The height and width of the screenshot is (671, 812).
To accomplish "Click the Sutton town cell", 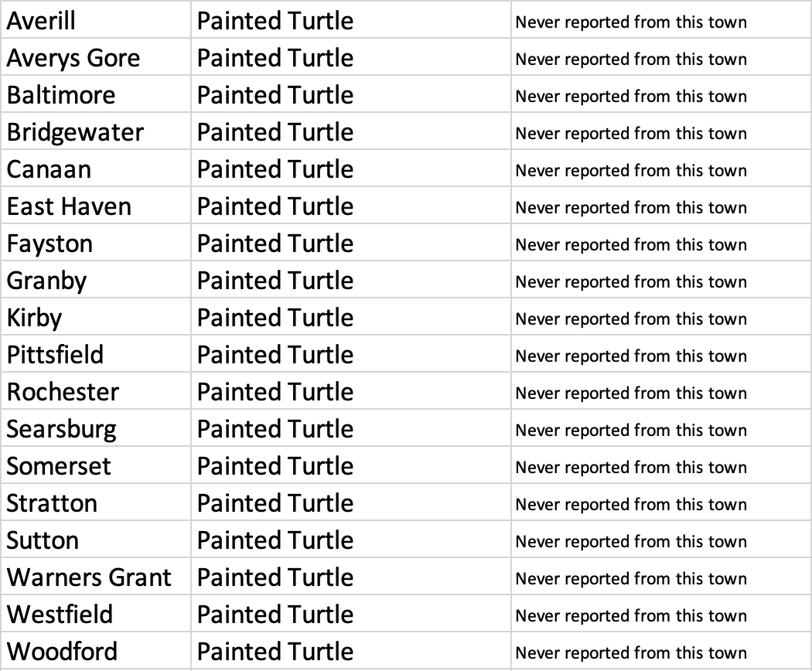I will click(96, 540).
